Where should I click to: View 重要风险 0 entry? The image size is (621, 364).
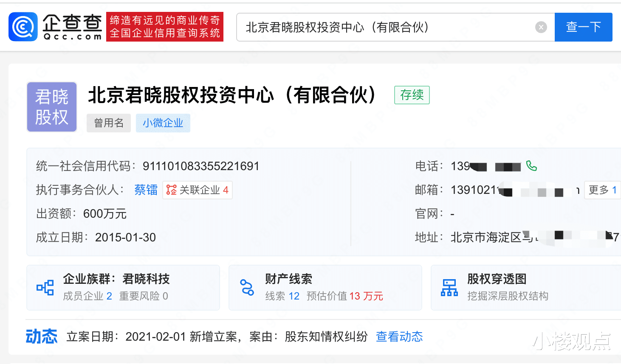[144, 296]
